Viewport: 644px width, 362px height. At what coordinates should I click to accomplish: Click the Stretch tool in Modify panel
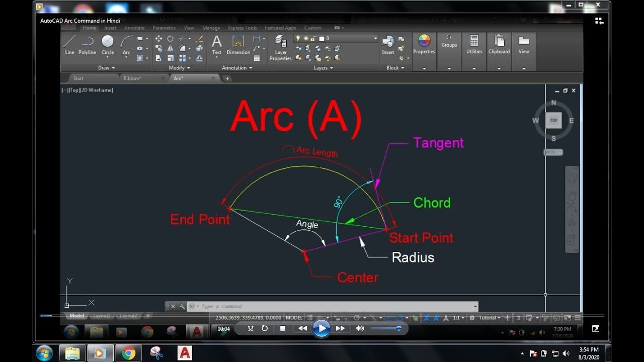click(158, 58)
